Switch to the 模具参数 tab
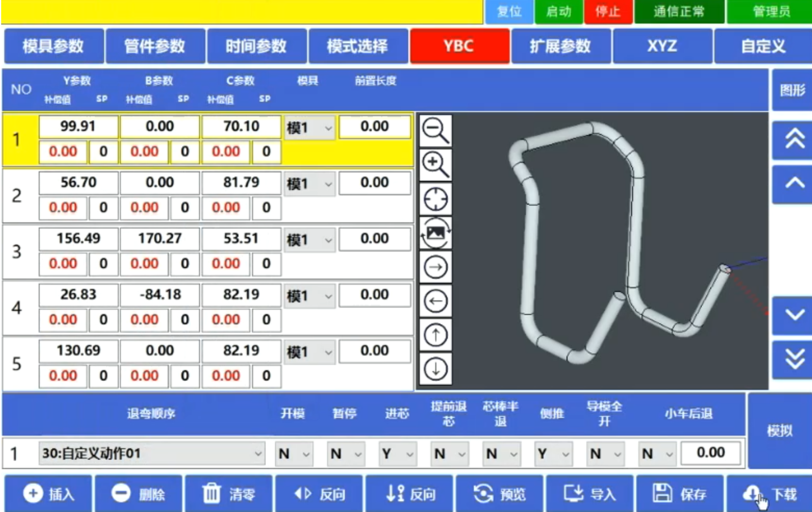This screenshot has height=512, width=812. click(x=53, y=46)
